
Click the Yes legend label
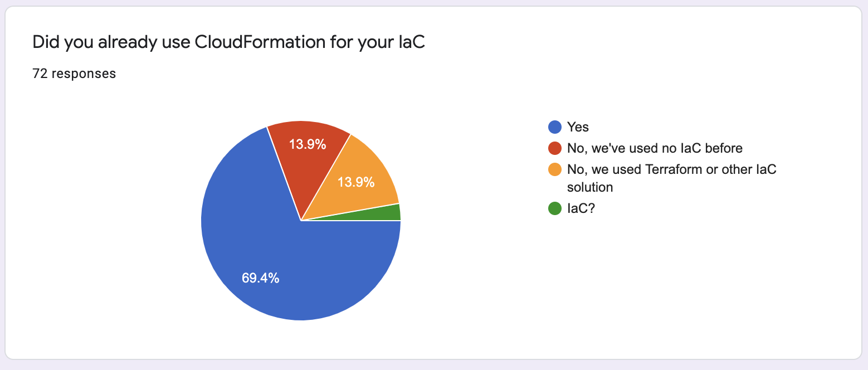pyautogui.click(x=578, y=127)
